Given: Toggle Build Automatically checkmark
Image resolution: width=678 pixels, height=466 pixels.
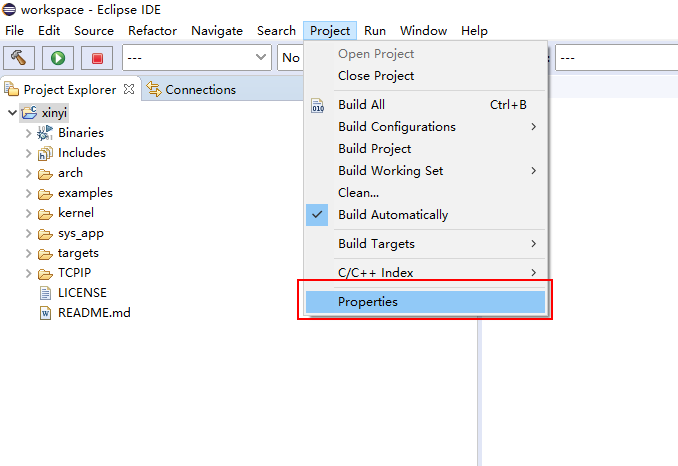Looking at the screenshot, I should click(318, 215).
